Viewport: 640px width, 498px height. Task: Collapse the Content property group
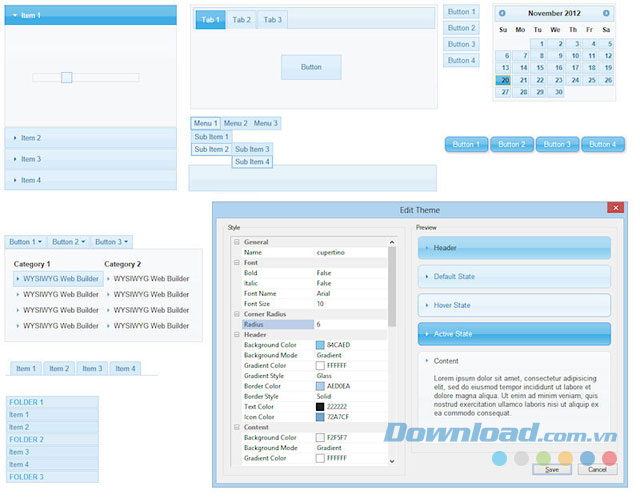point(236,427)
